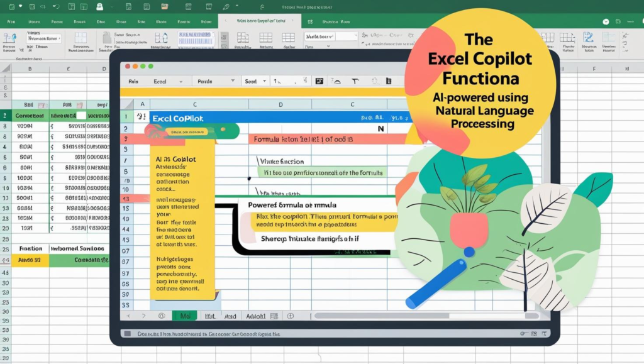Click the next sheet arrow in sheet navigation
This screenshot has width=644, height=364.
point(143,316)
